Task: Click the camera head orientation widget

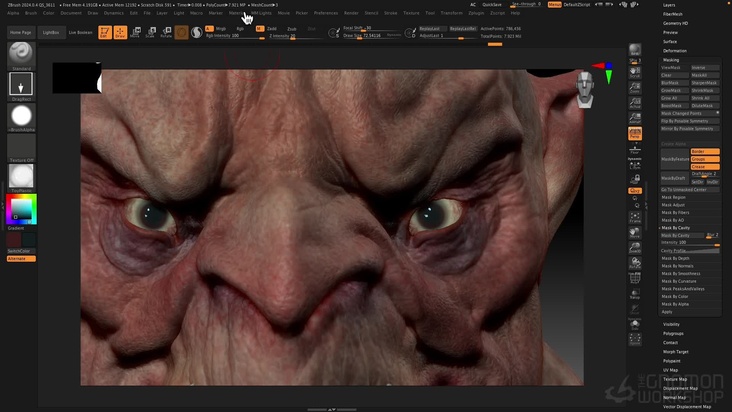Action: coord(585,90)
